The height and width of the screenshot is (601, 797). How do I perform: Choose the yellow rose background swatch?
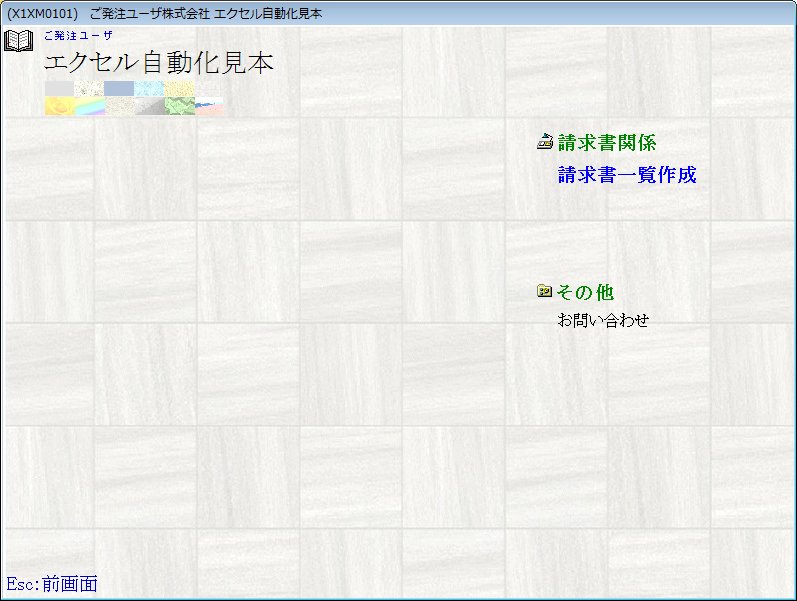pyautogui.click(x=60, y=106)
